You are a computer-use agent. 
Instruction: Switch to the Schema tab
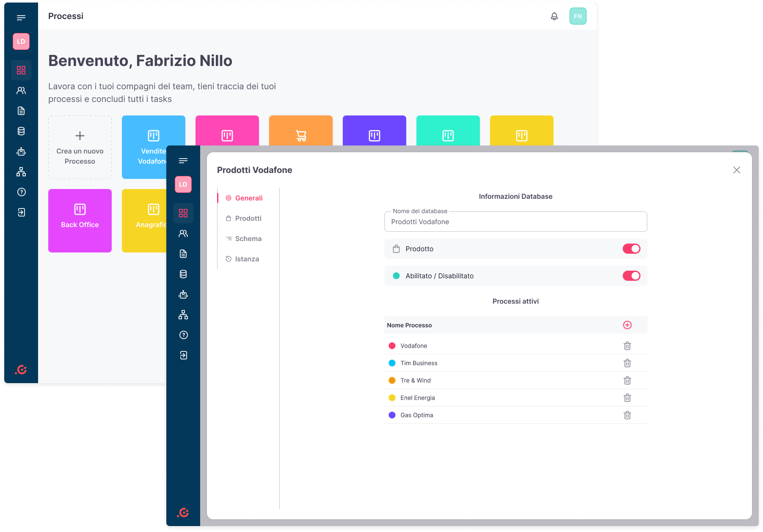(248, 239)
